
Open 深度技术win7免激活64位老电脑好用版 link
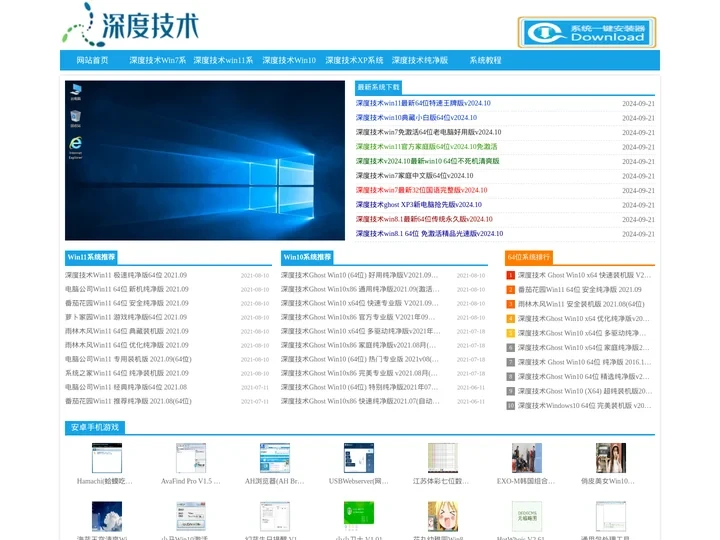(x=428, y=132)
